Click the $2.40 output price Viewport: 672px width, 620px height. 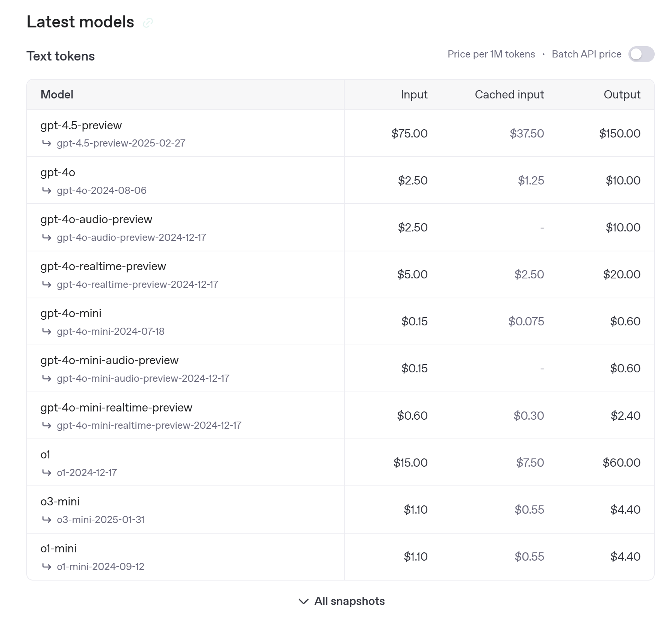(x=625, y=416)
